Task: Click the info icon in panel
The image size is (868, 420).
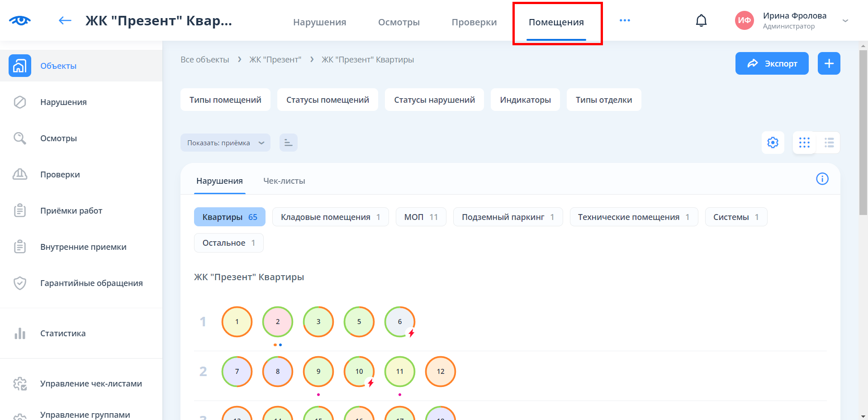Action: [x=822, y=179]
